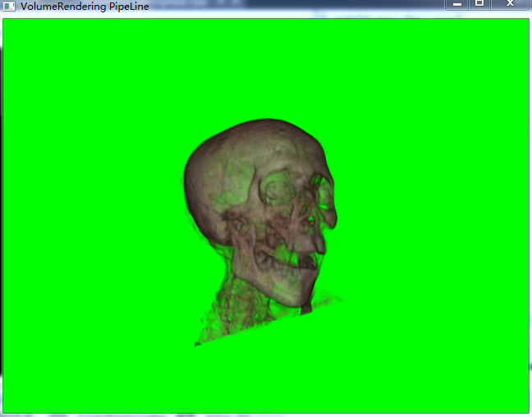
Task: Minimize the VolumeRendering PipeLine window
Action: tap(457, 4)
